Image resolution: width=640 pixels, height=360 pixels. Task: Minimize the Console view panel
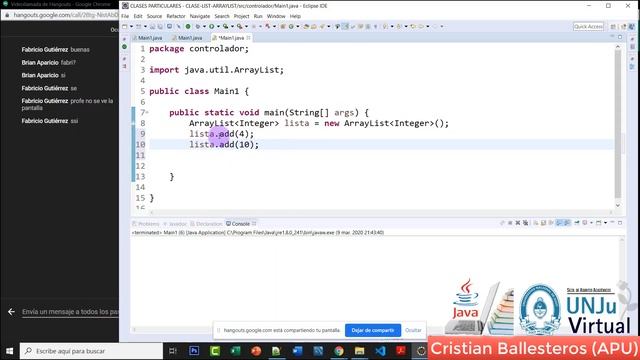(x=612, y=222)
